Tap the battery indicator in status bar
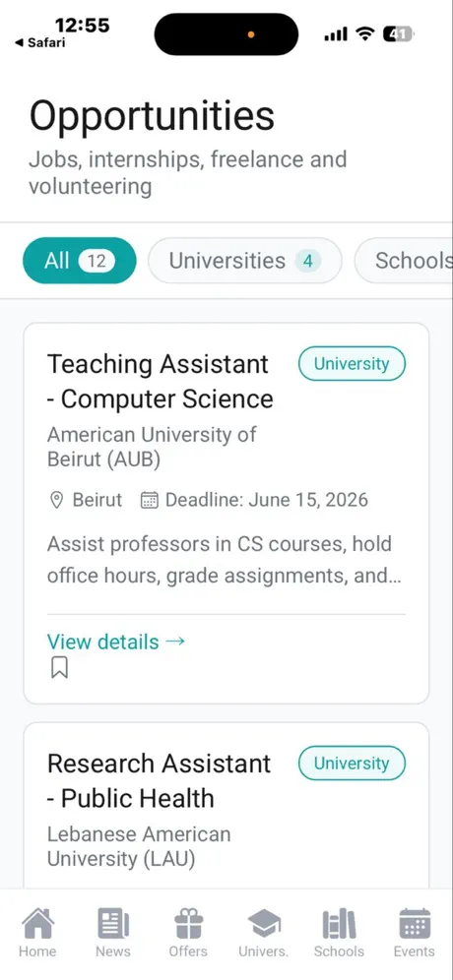 (x=398, y=34)
